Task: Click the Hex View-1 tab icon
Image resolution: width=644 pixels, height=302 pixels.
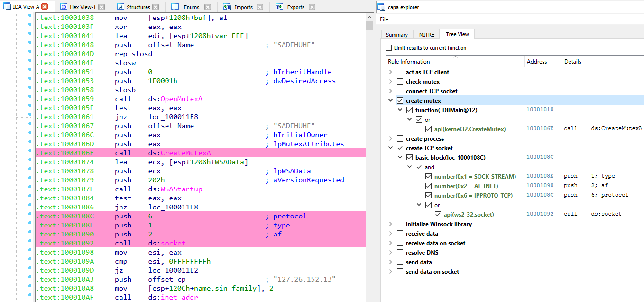Action: tap(64, 7)
